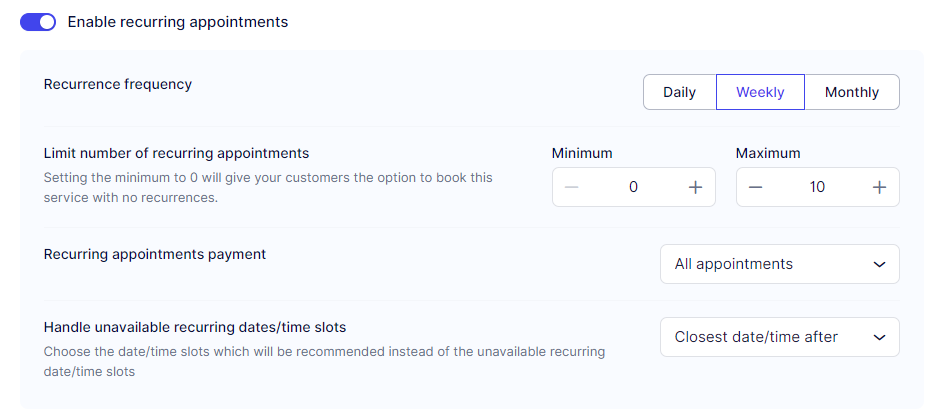
Task: Click the Limit number of recurring appointments label
Action: [176, 153]
